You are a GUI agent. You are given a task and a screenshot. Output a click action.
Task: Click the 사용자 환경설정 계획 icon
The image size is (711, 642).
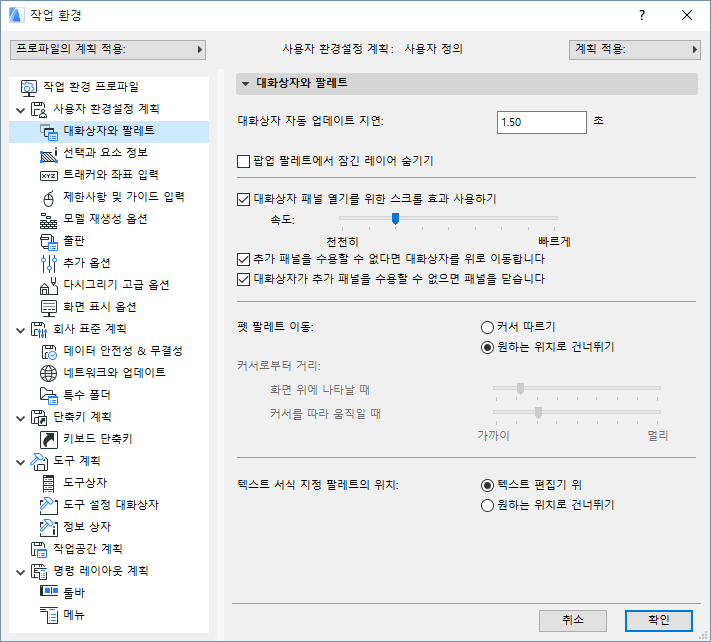click(x=39, y=109)
